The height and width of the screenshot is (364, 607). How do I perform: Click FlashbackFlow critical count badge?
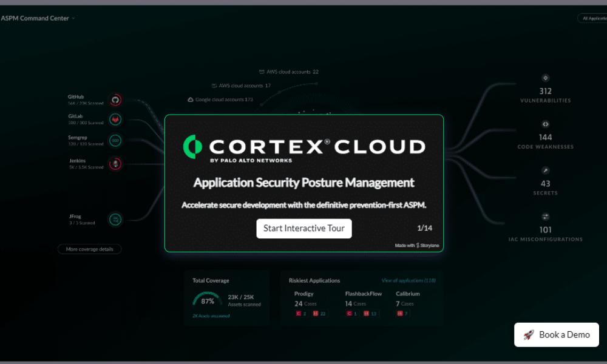click(x=352, y=314)
